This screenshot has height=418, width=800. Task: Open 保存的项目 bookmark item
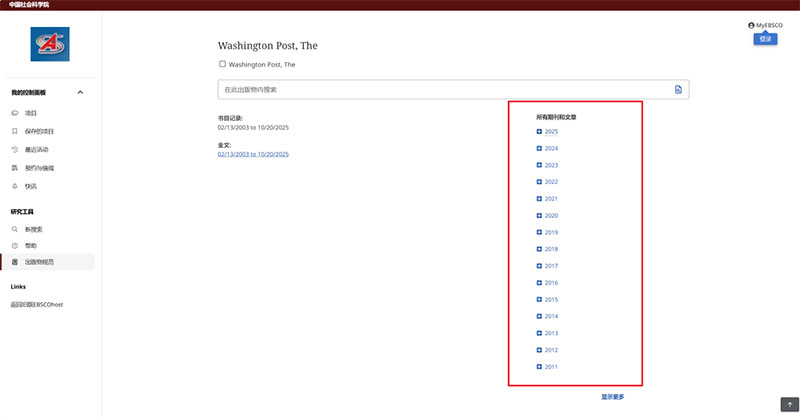point(38,131)
